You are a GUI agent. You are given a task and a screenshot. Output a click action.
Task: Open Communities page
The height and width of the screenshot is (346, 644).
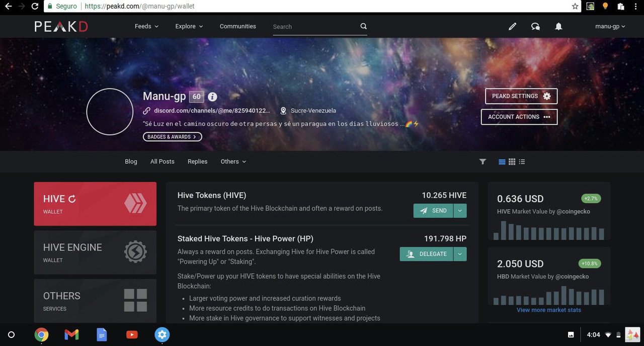pyautogui.click(x=238, y=26)
